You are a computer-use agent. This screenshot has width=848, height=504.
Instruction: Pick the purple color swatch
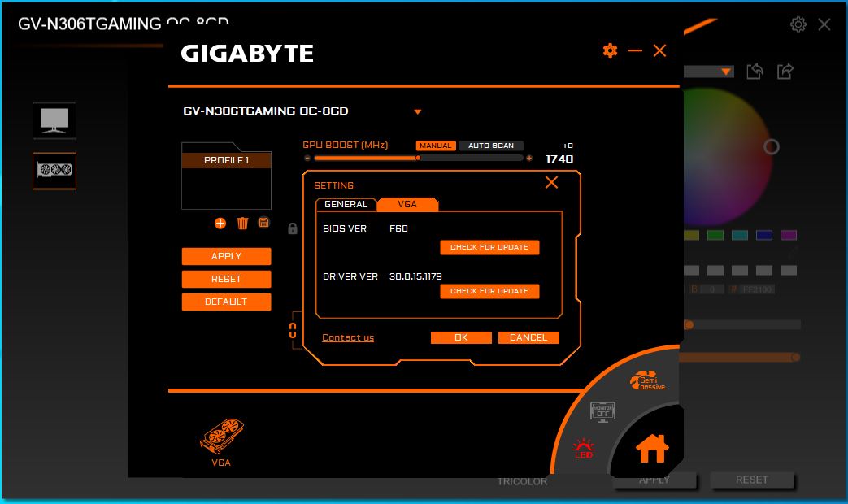tap(788, 235)
